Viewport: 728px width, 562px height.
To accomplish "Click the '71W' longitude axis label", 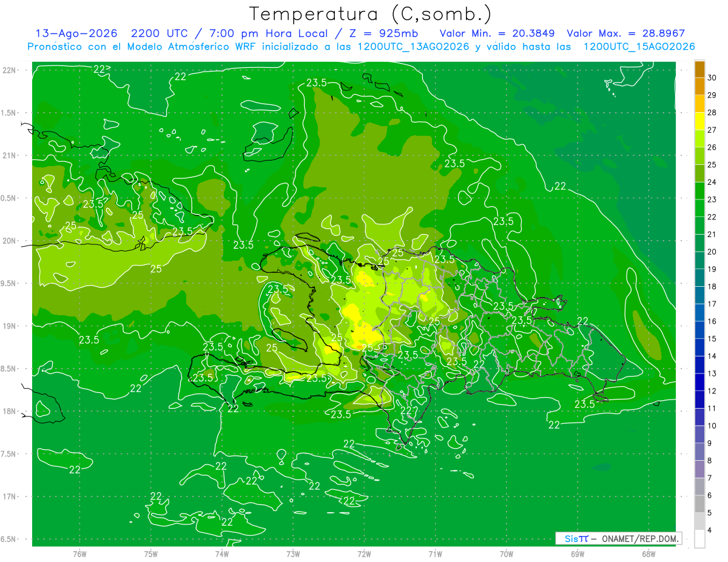I will (x=435, y=554).
